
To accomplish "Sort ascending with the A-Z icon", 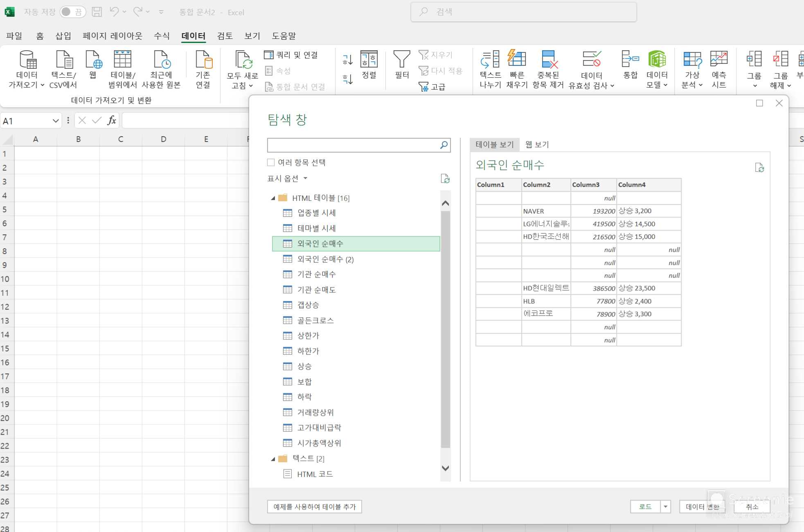I will pyautogui.click(x=347, y=60).
